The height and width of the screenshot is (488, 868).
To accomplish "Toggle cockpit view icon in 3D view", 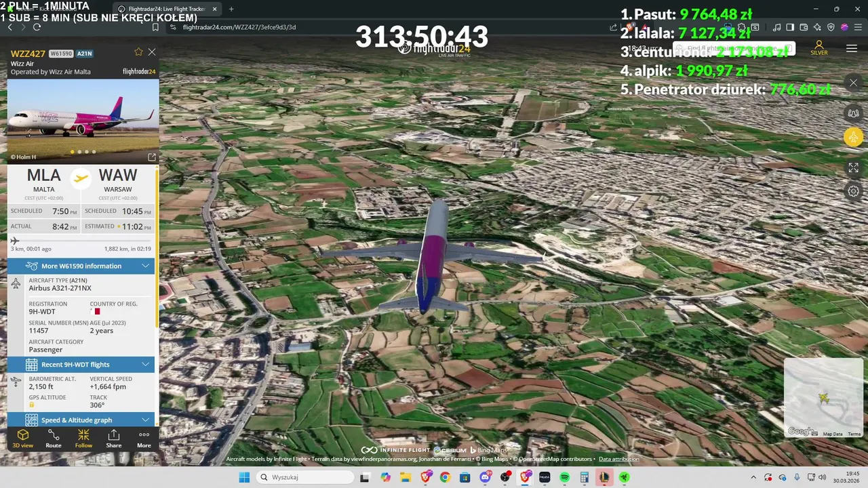I will tap(853, 113).
